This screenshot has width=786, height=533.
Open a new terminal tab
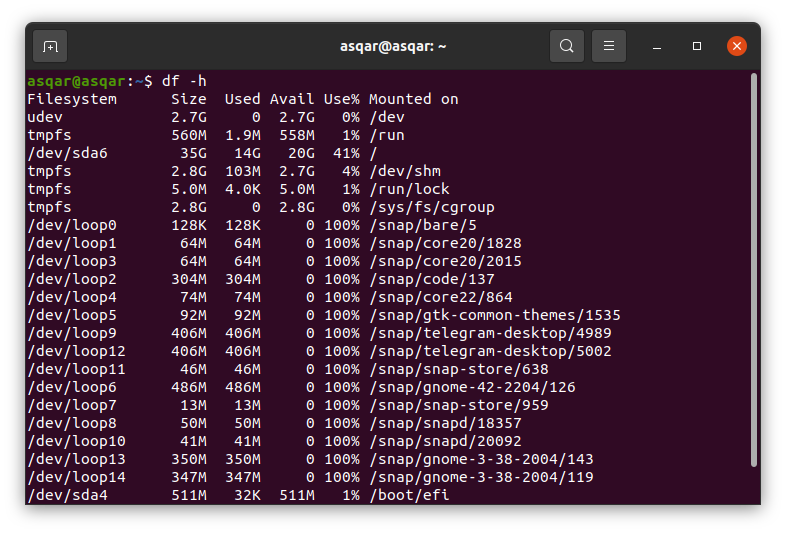pos(50,47)
